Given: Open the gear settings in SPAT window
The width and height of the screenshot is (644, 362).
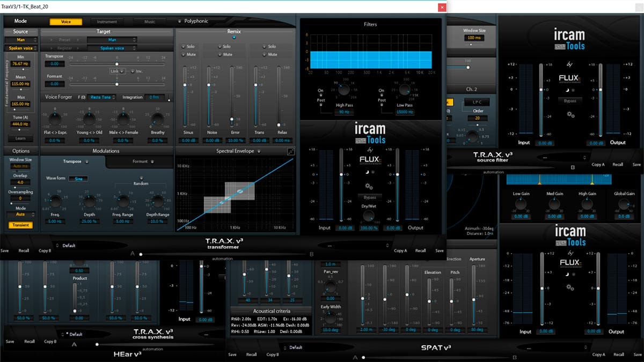Looking at the screenshot, I should [x=570, y=287].
